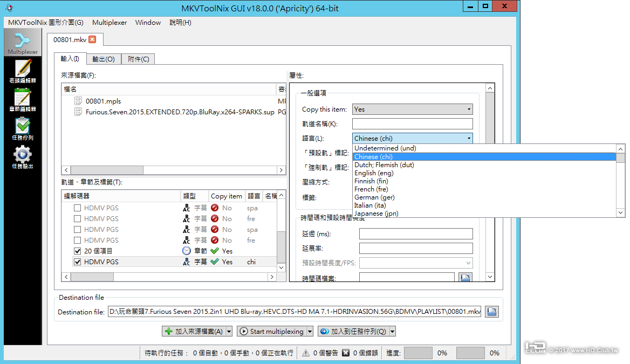Open the add source files dropdown arrow
The image size is (630, 364).
229,331
